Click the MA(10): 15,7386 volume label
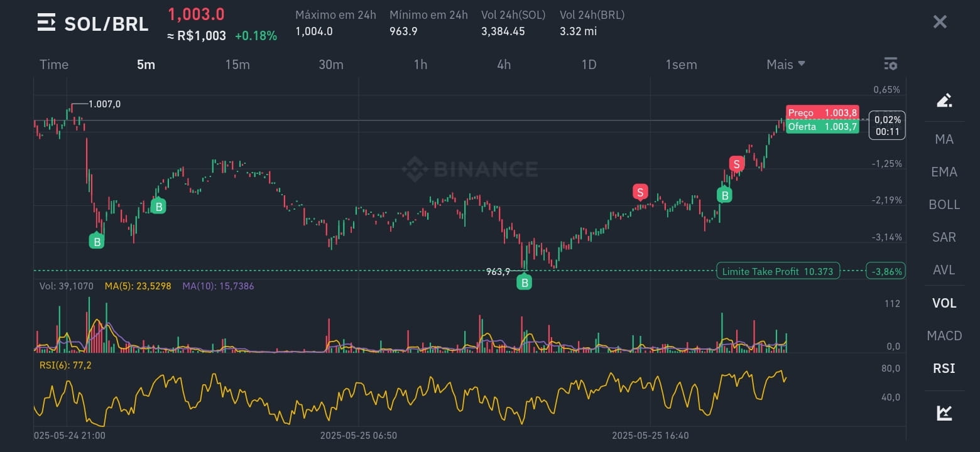The height and width of the screenshot is (452, 980). [218, 286]
